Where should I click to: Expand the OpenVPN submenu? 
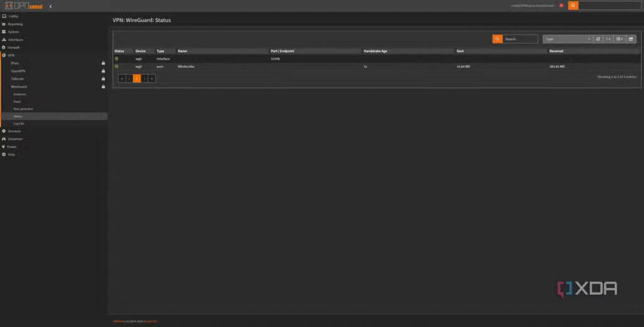pos(18,71)
